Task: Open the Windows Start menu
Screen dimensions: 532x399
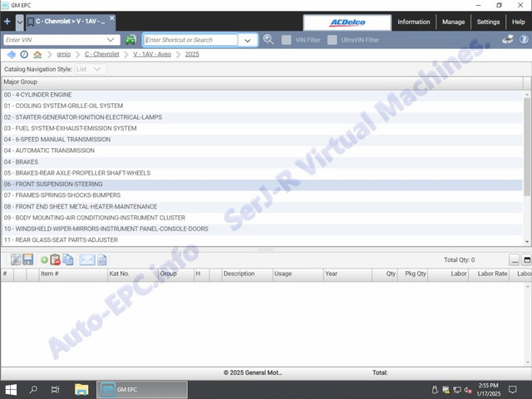Action: click(x=11, y=390)
